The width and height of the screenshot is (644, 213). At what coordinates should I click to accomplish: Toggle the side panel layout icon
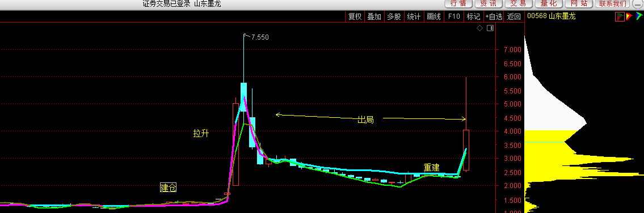[490, 28]
